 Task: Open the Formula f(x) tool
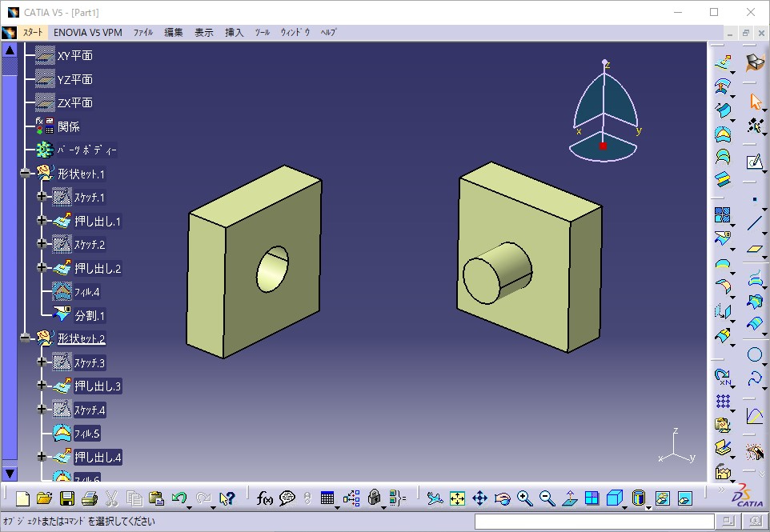point(265,498)
